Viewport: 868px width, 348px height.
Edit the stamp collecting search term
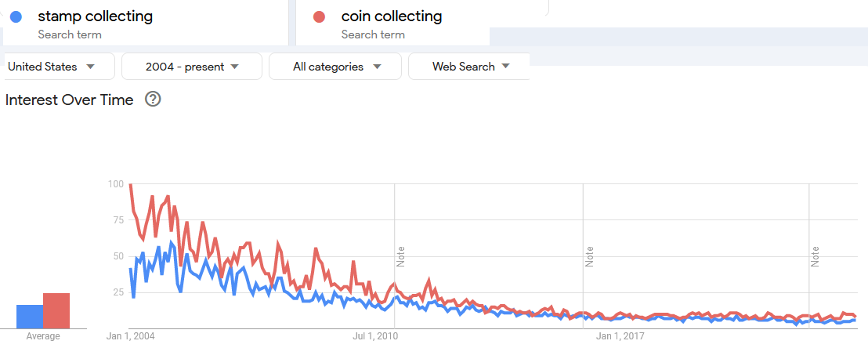point(146,24)
